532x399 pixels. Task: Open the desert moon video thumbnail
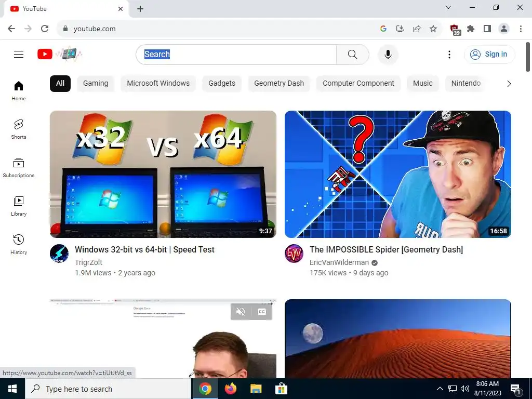(x=397, y=339)
